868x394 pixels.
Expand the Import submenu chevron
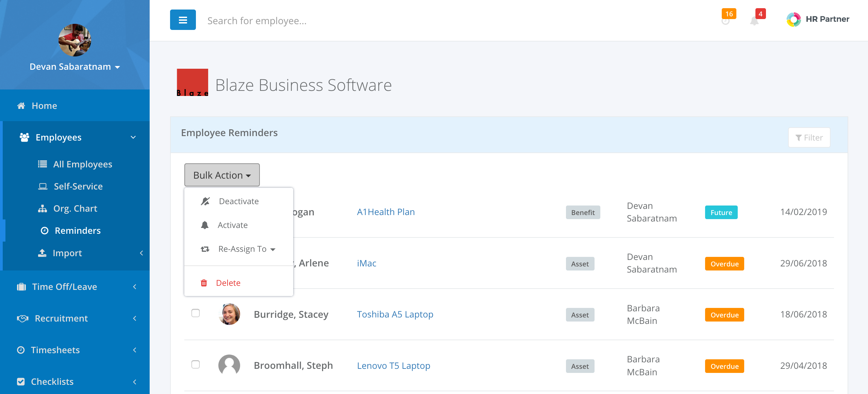point(141,253)
